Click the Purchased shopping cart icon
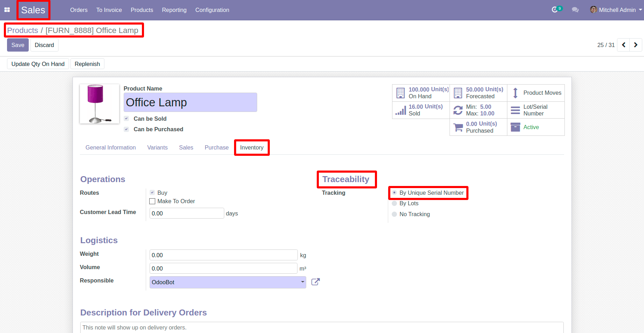 458,127
